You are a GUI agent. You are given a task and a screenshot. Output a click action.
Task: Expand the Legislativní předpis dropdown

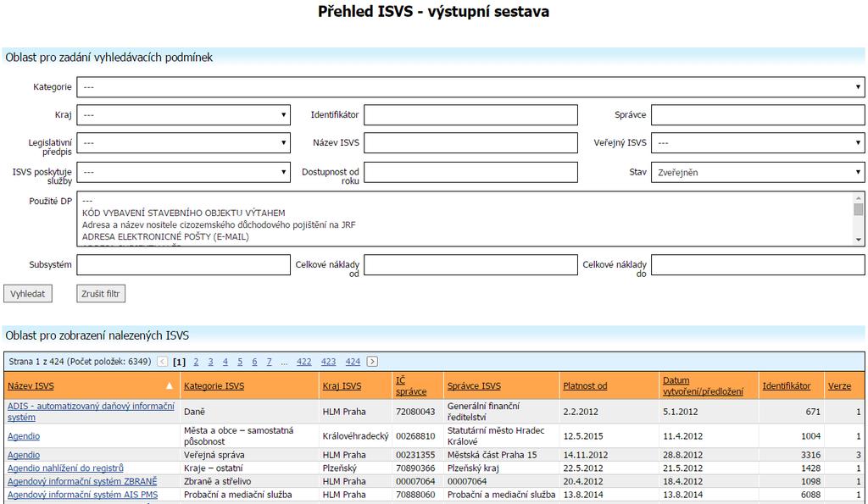(x=183, y=143)
